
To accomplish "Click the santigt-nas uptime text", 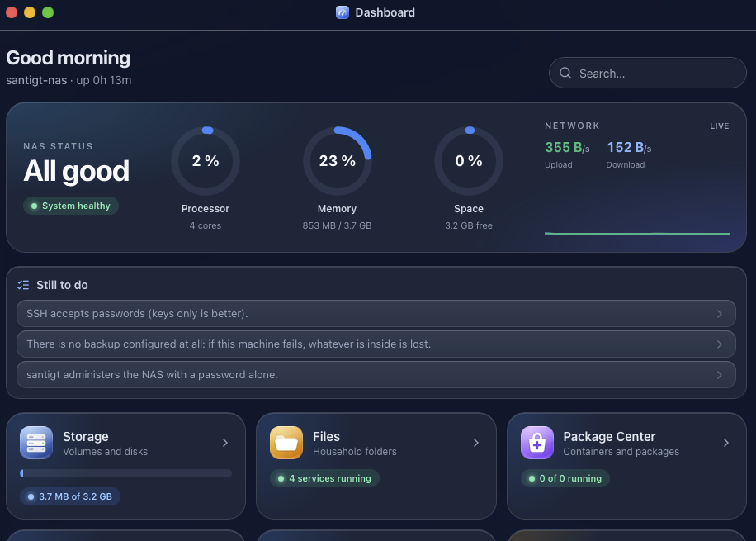I will tap(69, 80).
